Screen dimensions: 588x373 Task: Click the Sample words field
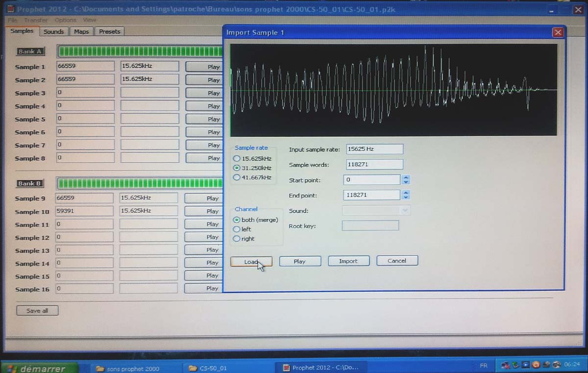pyautogui.click(x=375, y=164)
